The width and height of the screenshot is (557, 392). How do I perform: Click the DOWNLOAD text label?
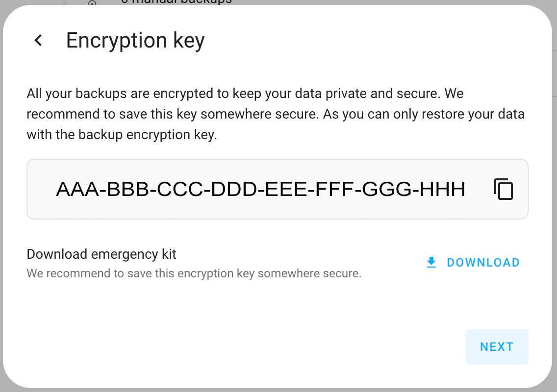[x=483, y=263]
